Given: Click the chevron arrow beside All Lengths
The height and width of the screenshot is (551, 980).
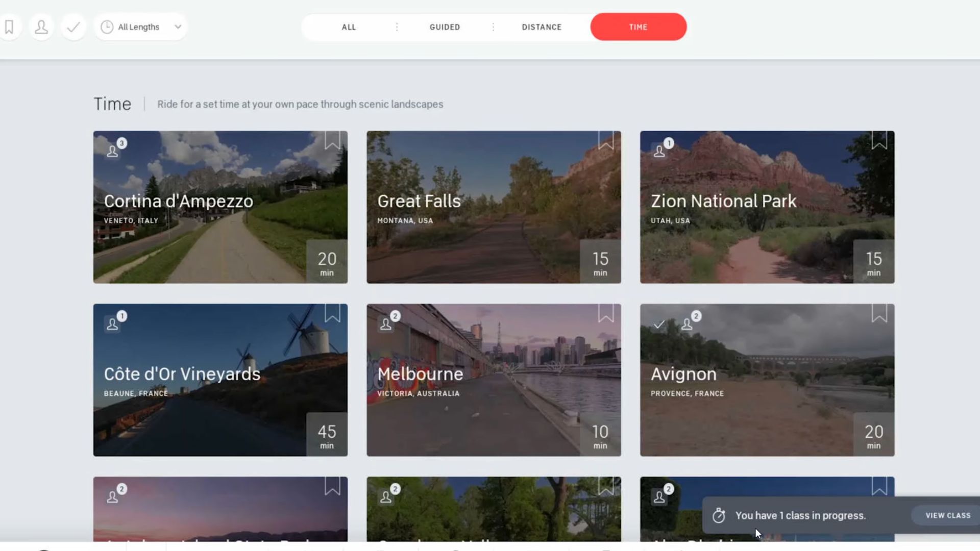Looking at the screenshot, I should pos(178,27).
